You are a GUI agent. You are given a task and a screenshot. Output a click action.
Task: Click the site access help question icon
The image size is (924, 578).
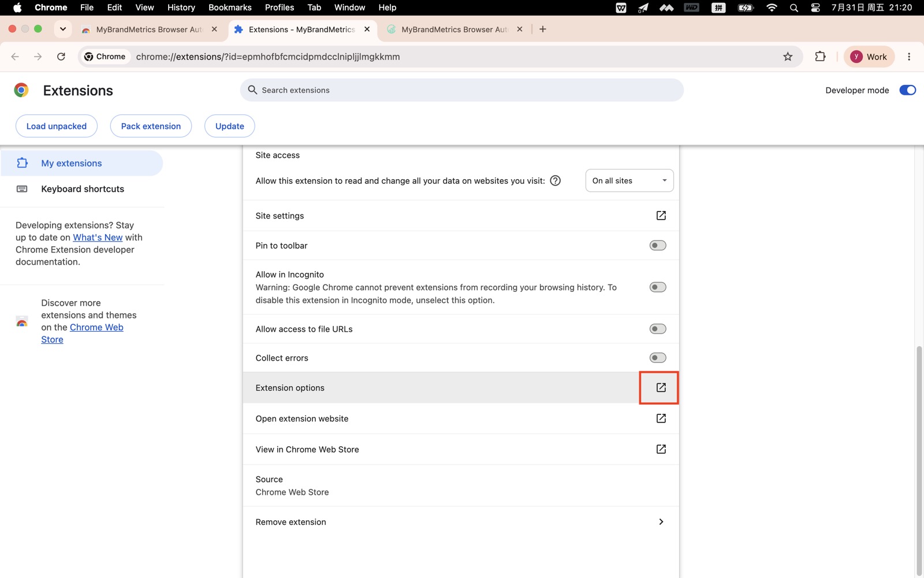[x=555, y=181]
